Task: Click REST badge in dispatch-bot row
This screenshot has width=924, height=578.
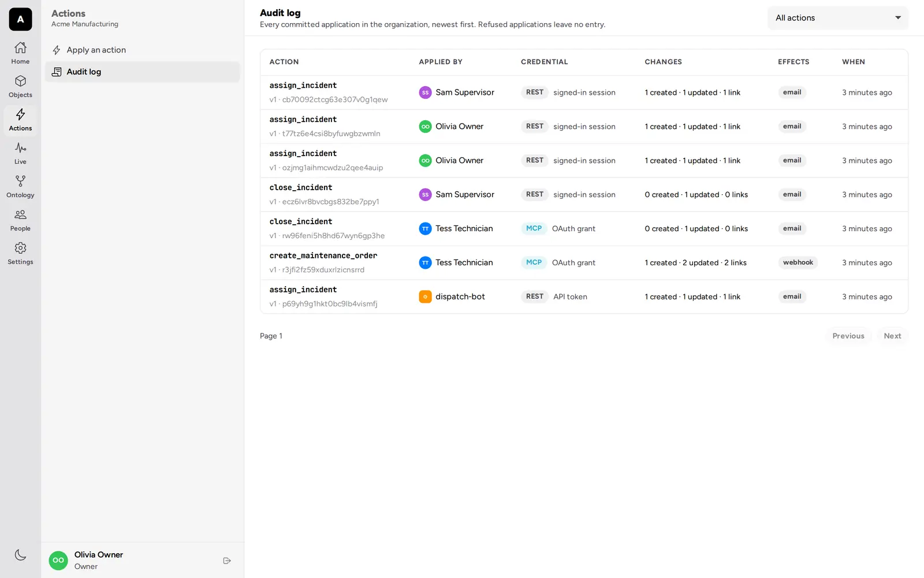Action: pyautogui.click(x=535, y=297)
